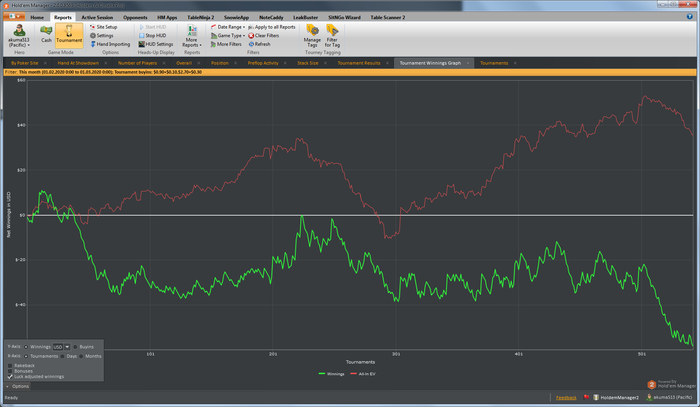Open the NoteCaddy ribbon tab
The height and width of the screenshot is (407, 700).
[x=271, y=17]
